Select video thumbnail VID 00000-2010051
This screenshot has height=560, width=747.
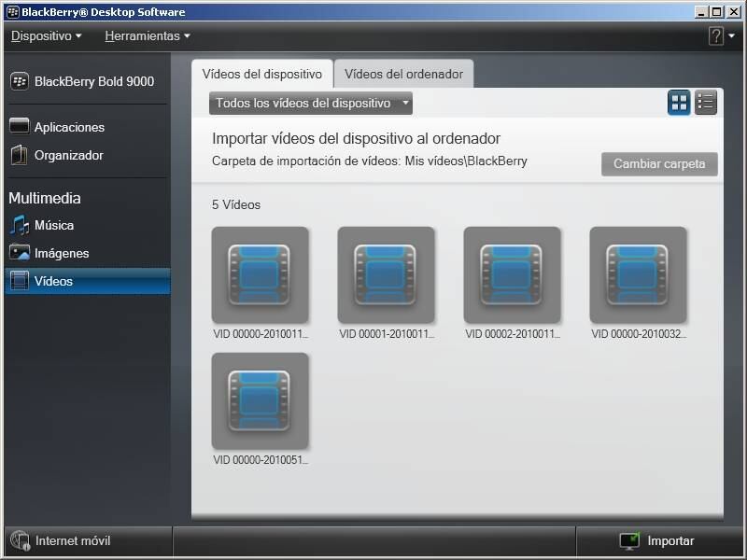coord(260,401)
